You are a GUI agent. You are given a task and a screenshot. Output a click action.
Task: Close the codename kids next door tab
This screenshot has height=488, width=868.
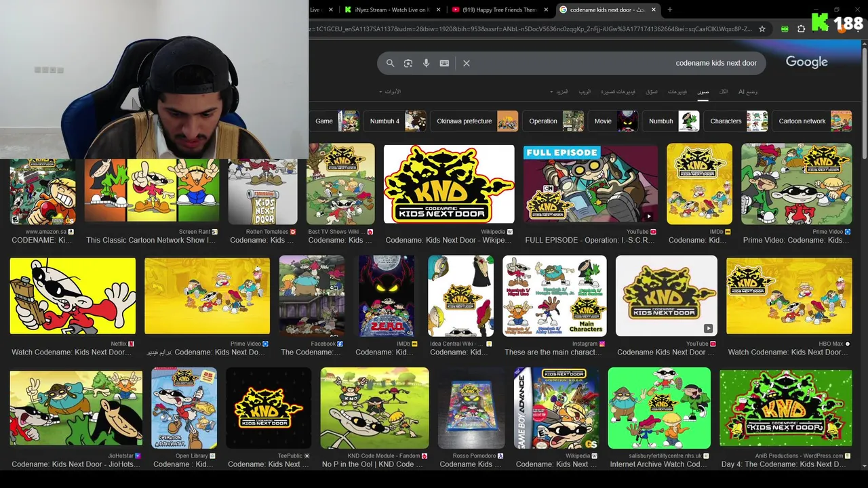[654, 9]
